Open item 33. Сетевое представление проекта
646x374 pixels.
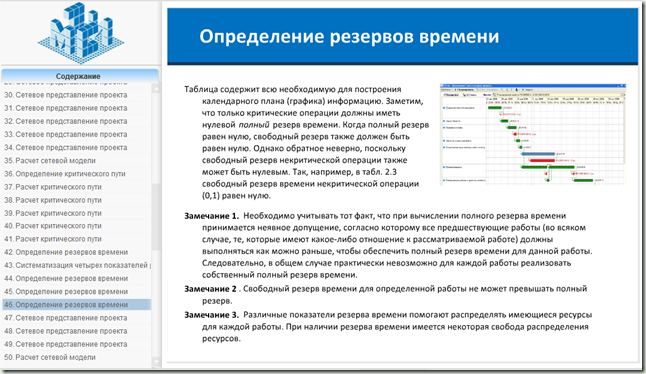77,134
